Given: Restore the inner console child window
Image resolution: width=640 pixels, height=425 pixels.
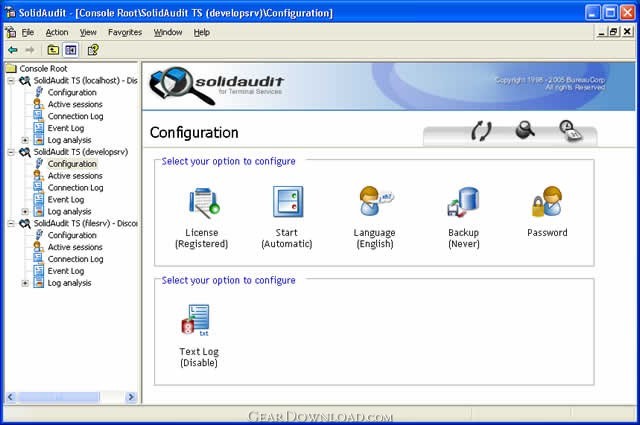Looking at the screenshot, I should (x=614, y=32).
